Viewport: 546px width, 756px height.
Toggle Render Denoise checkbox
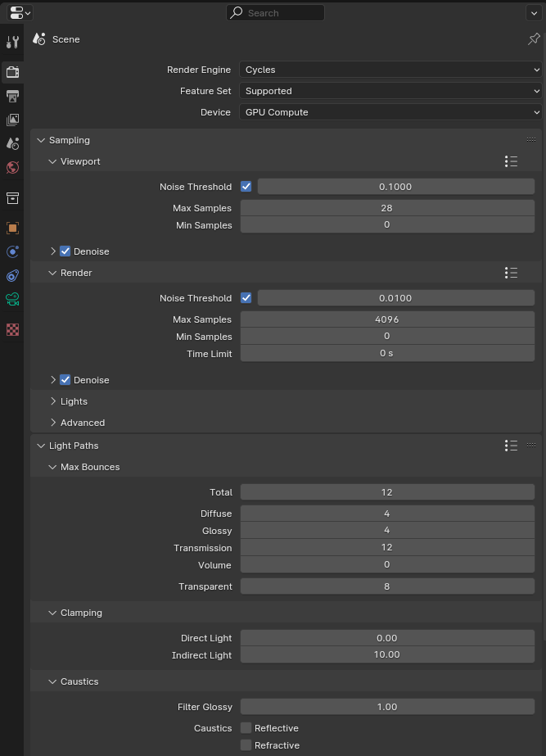pos(65,380)
